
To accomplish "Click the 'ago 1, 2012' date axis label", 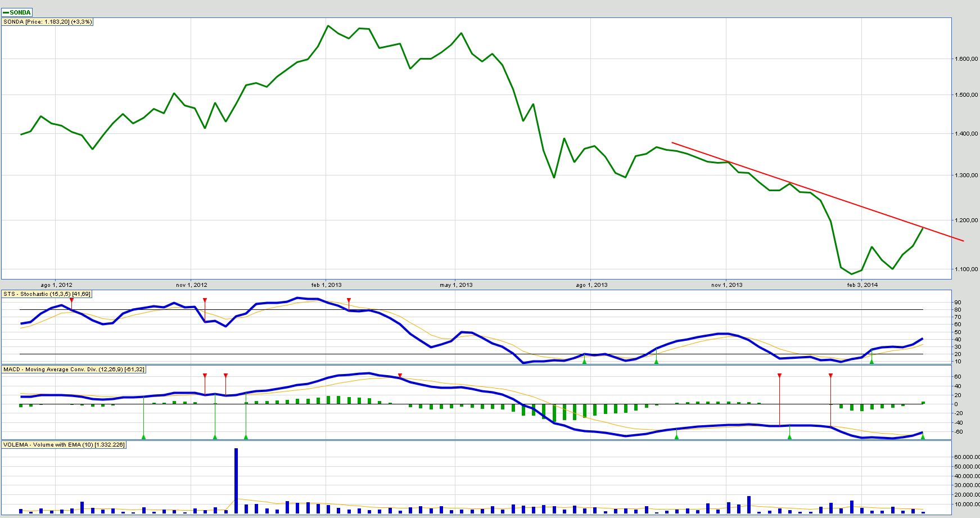I will (56, 285).
